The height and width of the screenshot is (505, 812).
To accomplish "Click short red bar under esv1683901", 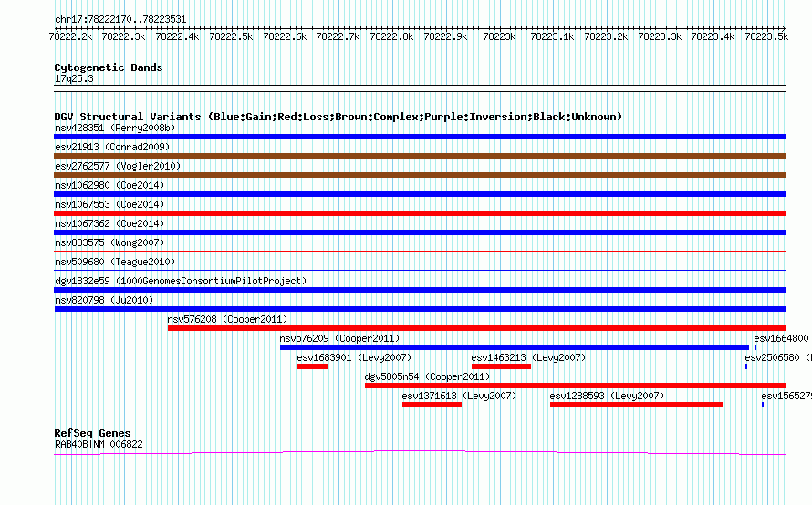I will [x=313, y=366].
